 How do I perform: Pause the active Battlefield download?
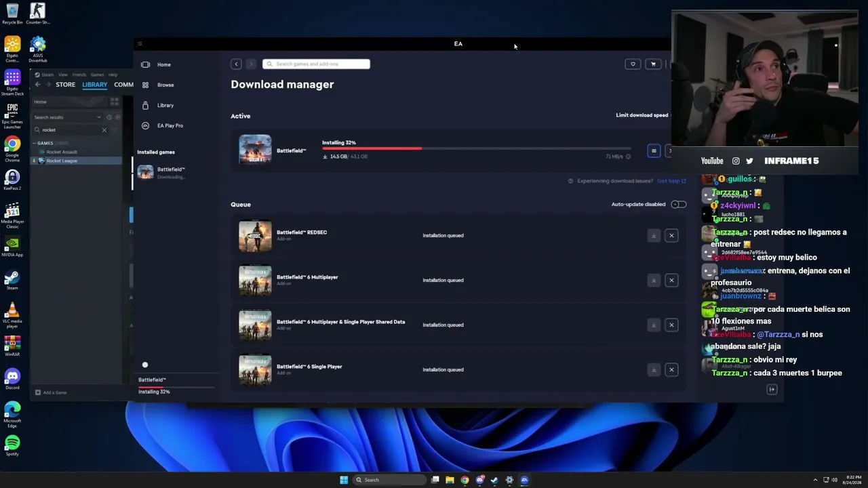pyautogui.click(x=654, y=151)
